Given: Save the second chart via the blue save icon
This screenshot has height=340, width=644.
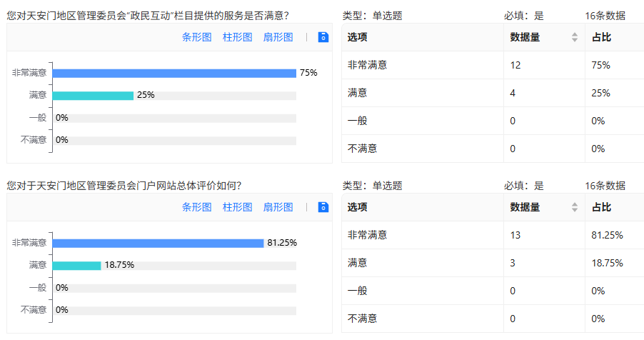Looking at the screenshot, I should click(x=323, y=207).
